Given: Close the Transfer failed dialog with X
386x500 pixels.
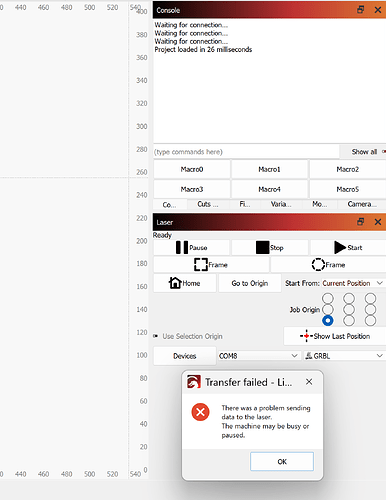Looking at the screenshot, I should pos(309,382).
